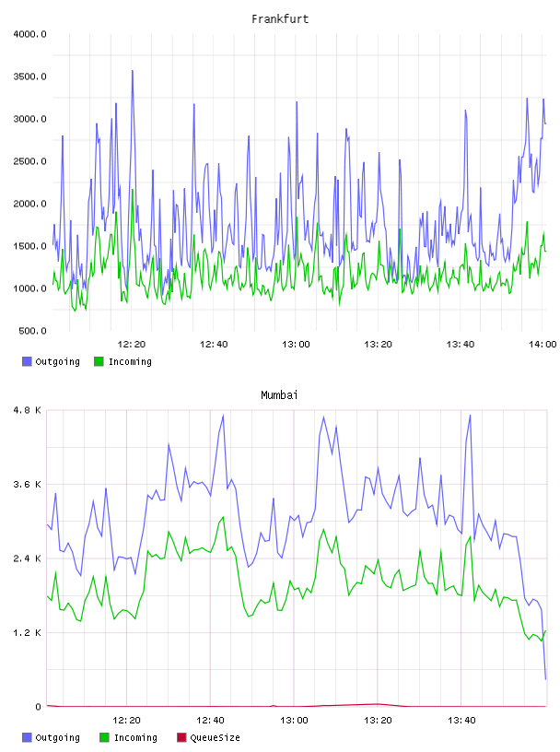The image size is (560, 752).
Task: Click the 12:40 time label on the Mumbai chart
Action: tap(211, 721)
